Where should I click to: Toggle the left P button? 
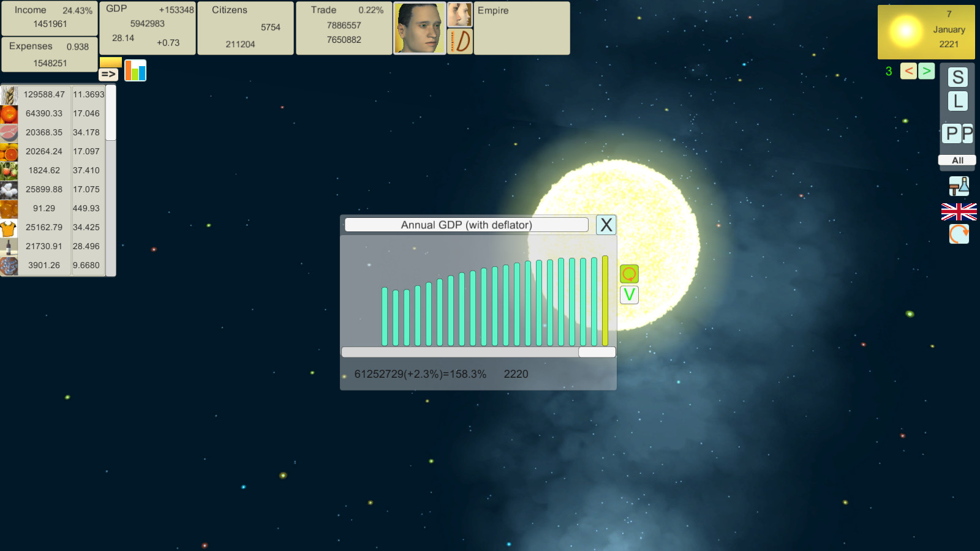click(x=951, y=133)
